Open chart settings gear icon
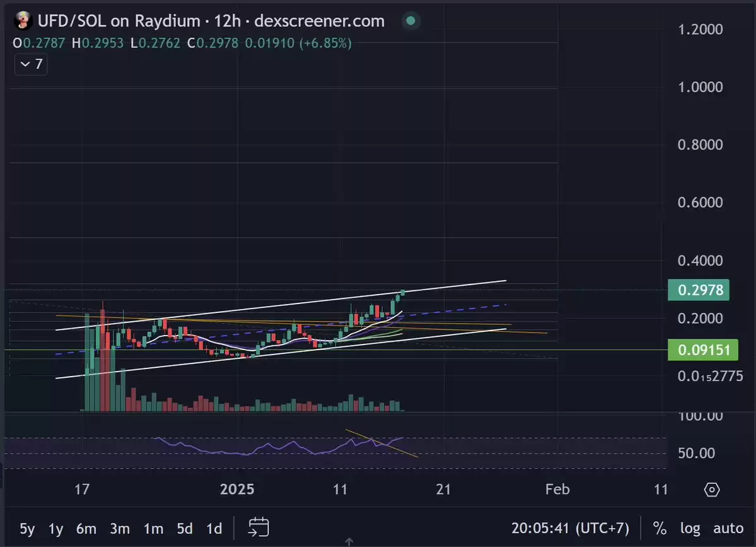756x547 pixels. pos(712,490)
